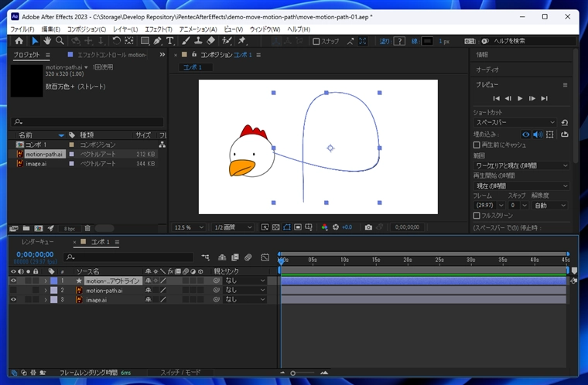
Task: Expand layer 1 properties twirl arrow
Action: [46, 281]
